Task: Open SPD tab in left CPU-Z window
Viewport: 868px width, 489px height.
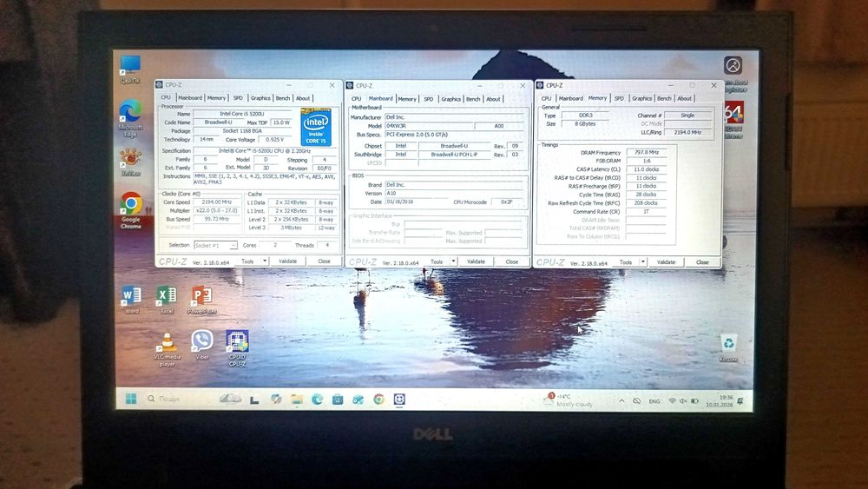Action: pyautogui.click(x=238, y=98)
